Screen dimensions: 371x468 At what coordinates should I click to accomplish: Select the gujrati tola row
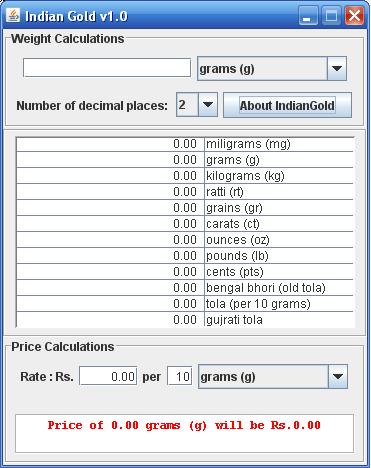click(x=185, y=320)
